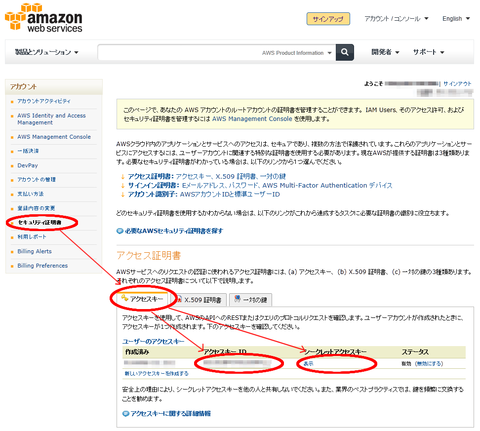Click the Amazon Web Services logo

44,17
